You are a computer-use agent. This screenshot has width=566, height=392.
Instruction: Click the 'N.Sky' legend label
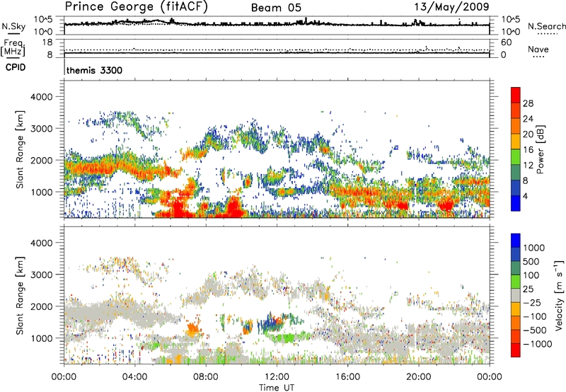coord(13,26)
